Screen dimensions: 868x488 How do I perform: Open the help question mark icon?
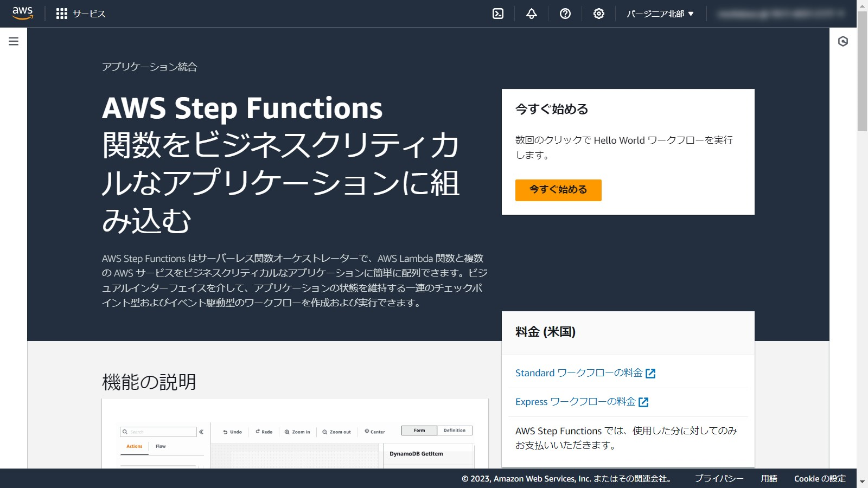[565, 14]
